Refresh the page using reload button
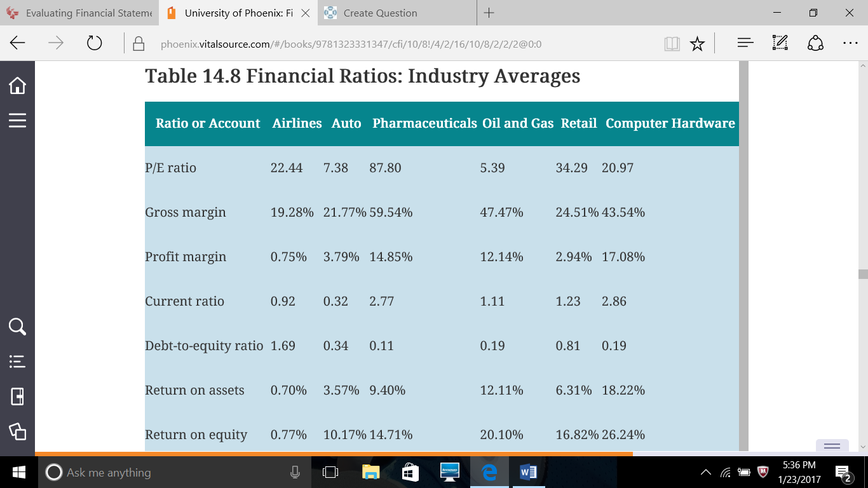 coord(94,43)
